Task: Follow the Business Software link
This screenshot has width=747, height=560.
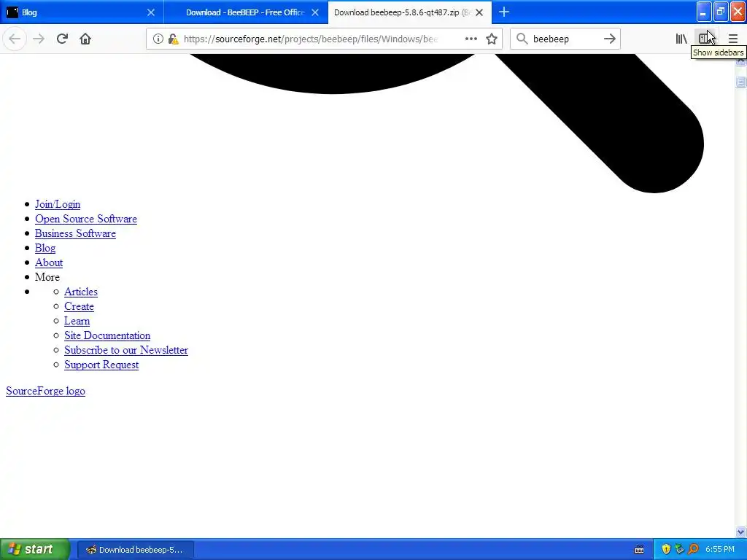Action: [x=75, y=233]
